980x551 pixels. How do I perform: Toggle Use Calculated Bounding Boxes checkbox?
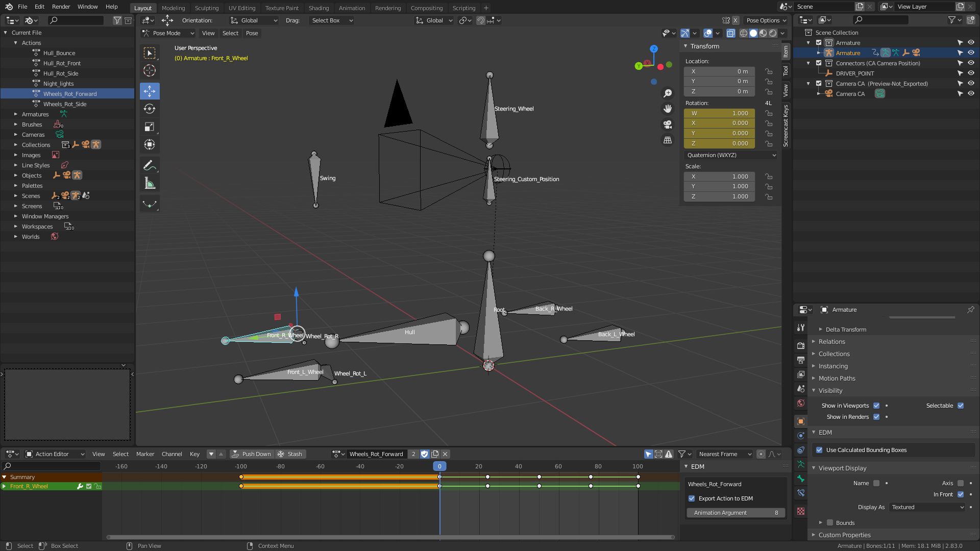(x=819, y=450)
